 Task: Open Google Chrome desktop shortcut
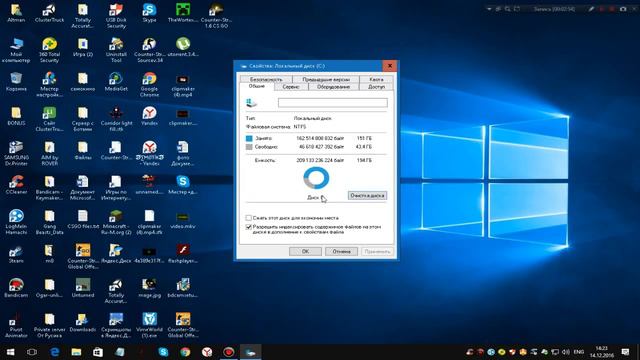click(x=149, y=84)
